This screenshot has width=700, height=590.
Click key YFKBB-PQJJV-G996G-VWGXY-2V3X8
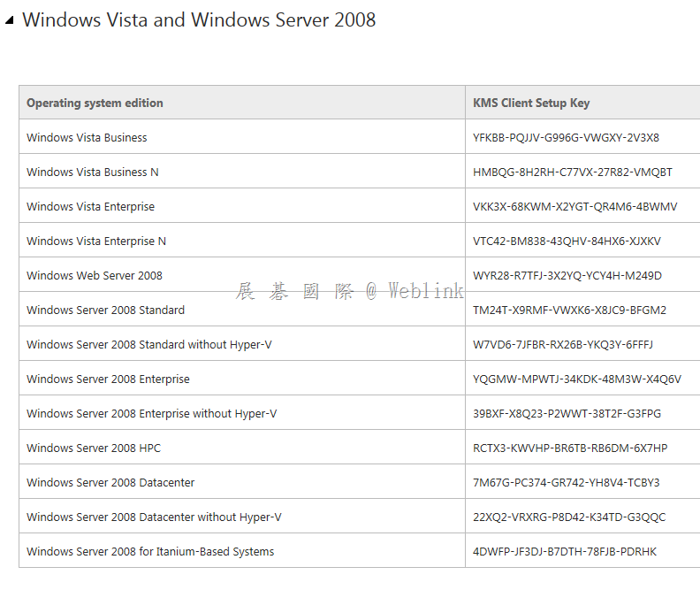click(566, 138)
